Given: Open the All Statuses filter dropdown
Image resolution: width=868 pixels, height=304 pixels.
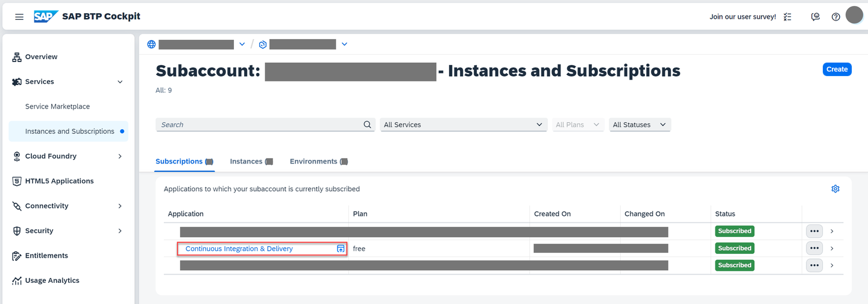Looking at the screenshot, I should (640, 125).
